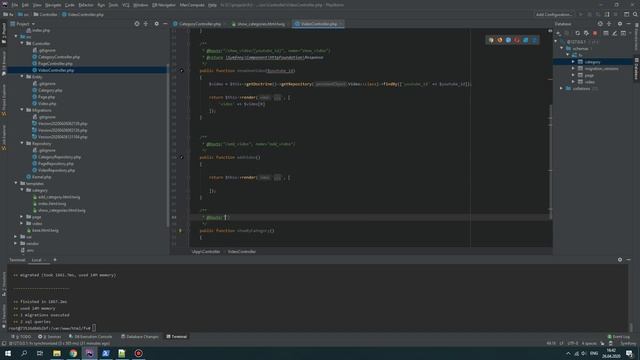Screen dimensions: 640x360
Task: Open Project panel gear settings
Action: (x=156, y=24)
